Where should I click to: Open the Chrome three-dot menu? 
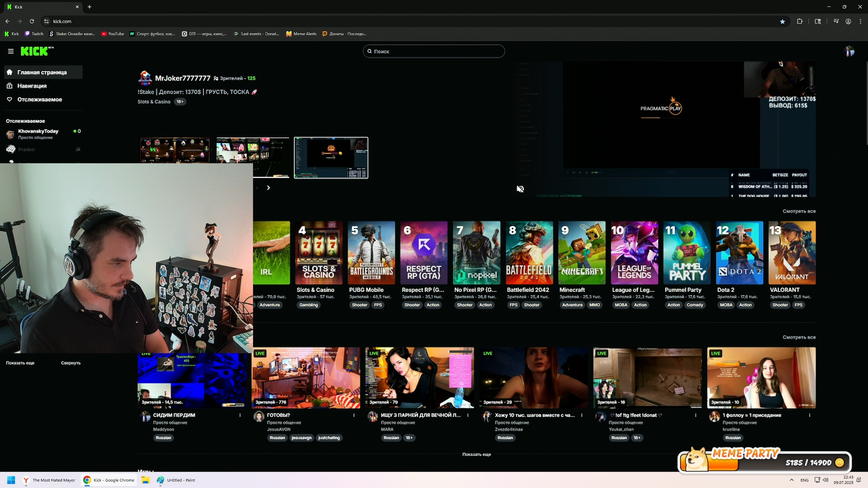860,21
